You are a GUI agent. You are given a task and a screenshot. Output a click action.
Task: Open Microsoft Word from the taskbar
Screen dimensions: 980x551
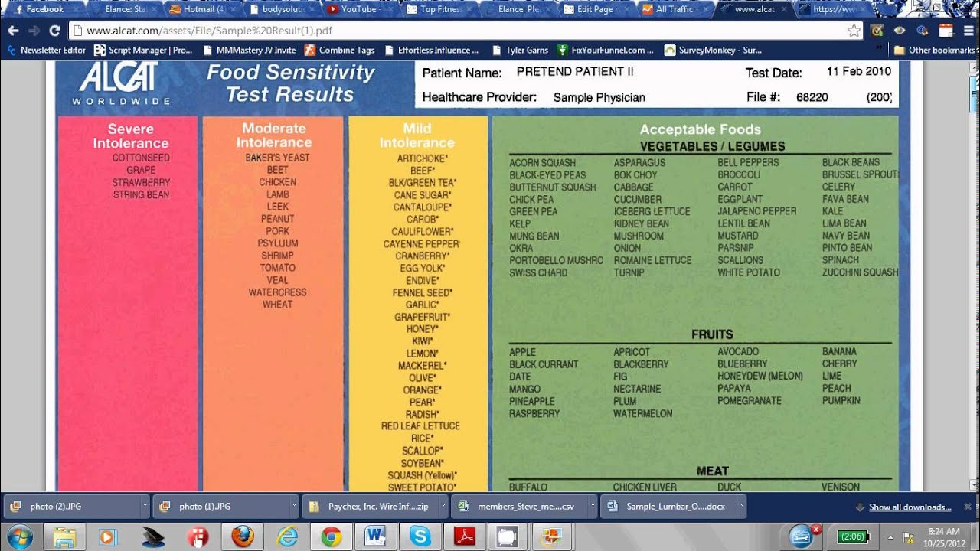(375, 536)
